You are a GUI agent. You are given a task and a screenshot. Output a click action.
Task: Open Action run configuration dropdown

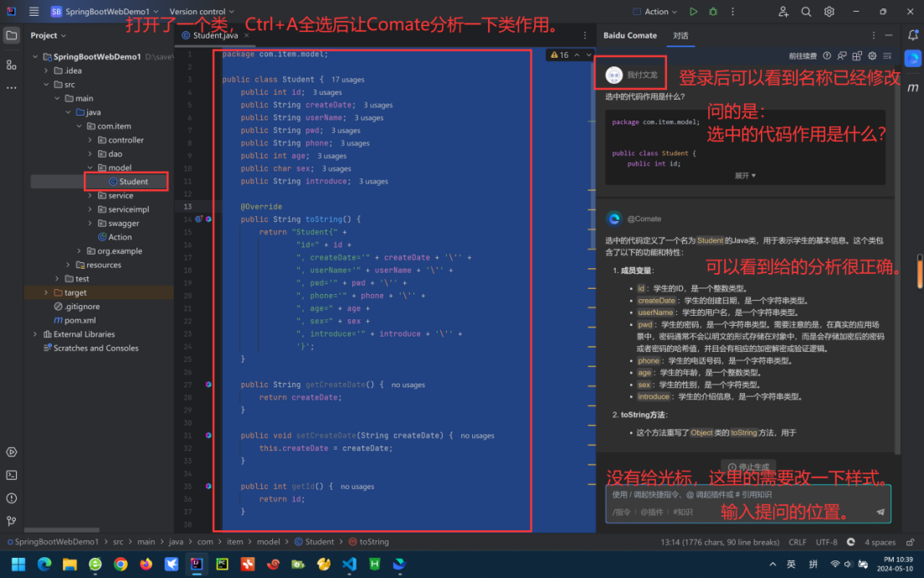pyautogui.click(x=654, y=11)
